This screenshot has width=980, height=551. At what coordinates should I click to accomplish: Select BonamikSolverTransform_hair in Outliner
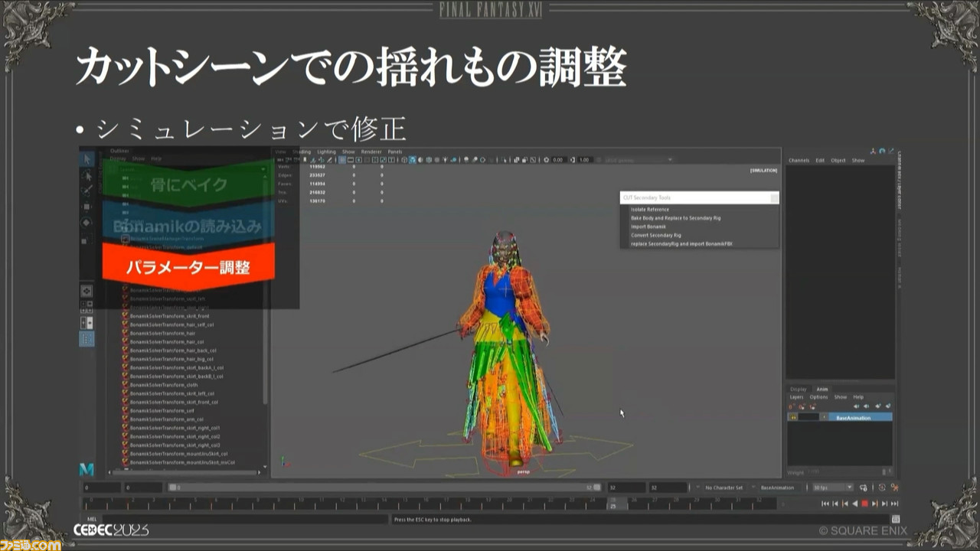pyautogui.click(x=162, y=333)
